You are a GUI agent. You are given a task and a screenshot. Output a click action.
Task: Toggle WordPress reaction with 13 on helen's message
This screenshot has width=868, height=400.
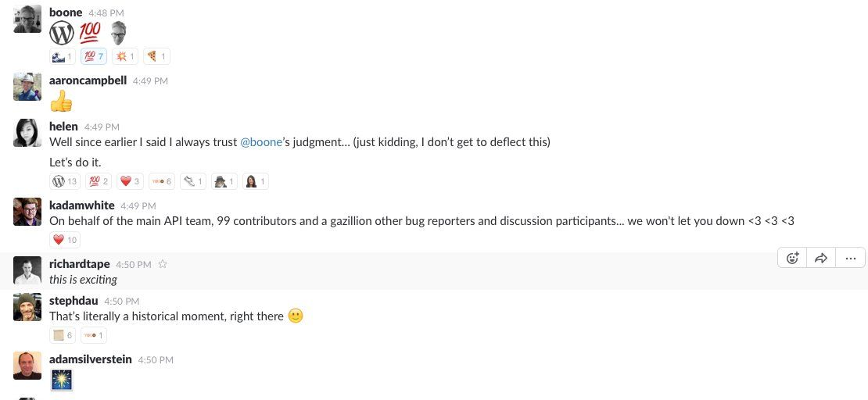tap(65, 181)
